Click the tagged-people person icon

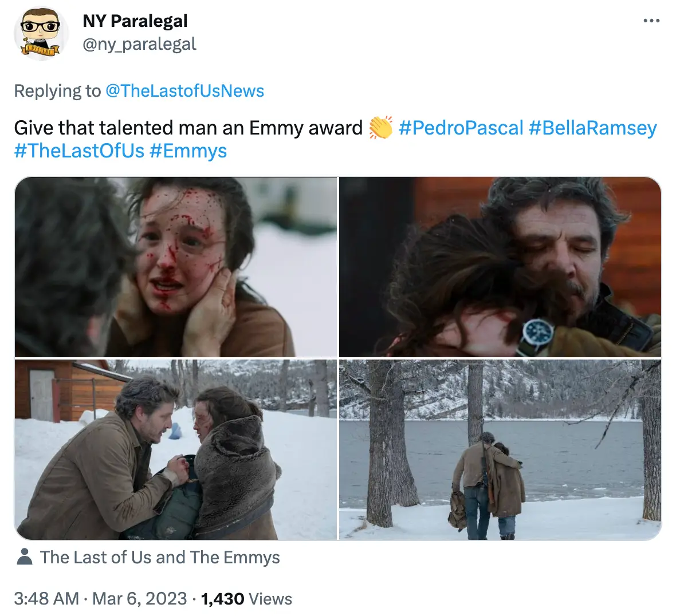[x=24, y=557]
